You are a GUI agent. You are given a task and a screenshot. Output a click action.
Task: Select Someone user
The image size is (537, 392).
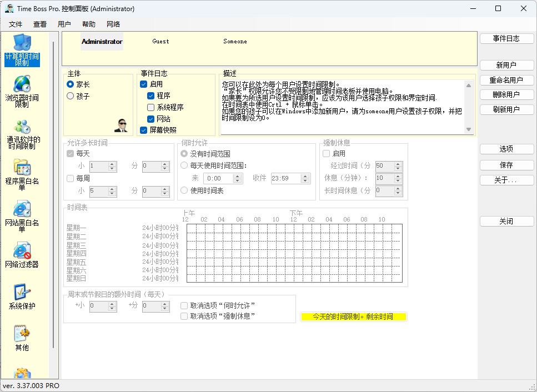tap(235, 42)
